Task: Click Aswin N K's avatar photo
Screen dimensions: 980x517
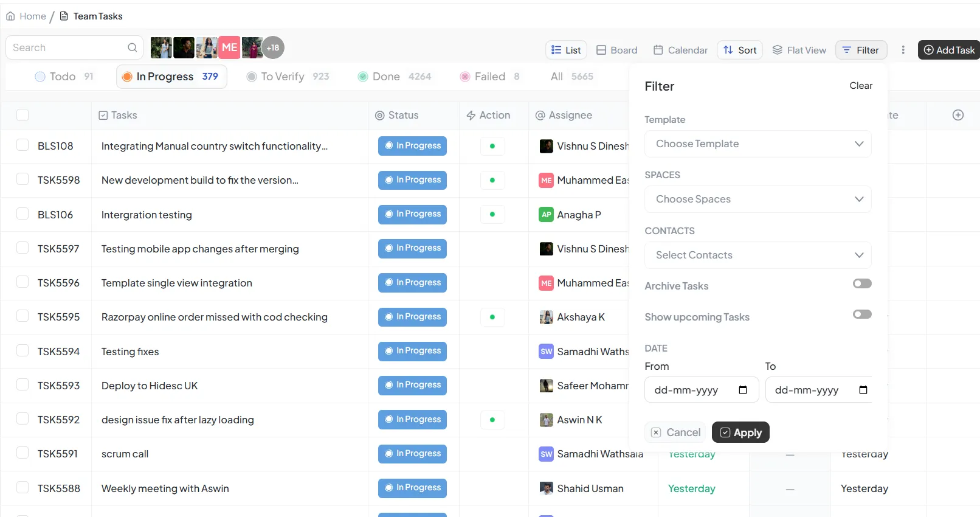Action: 546,420
